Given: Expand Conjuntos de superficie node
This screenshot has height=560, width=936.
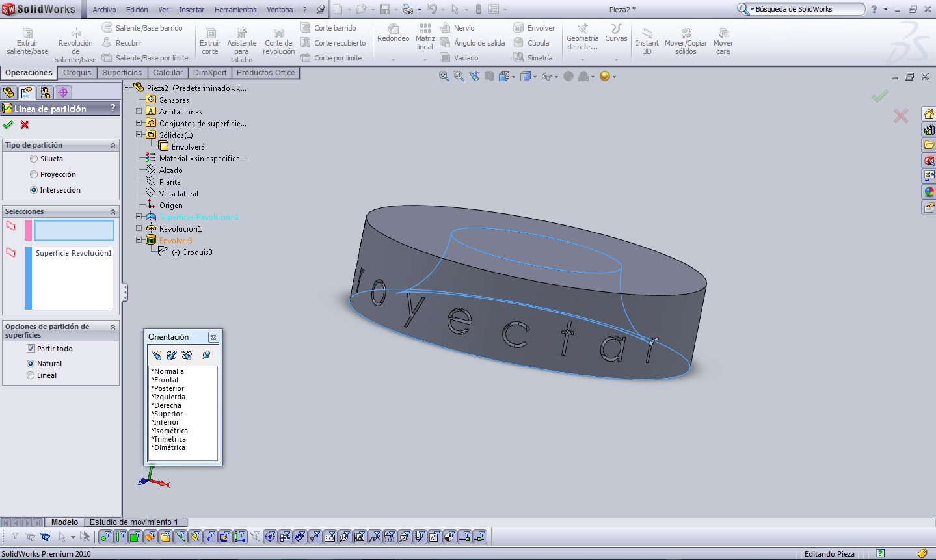Looking at the screenshot, I should (139, 123).
